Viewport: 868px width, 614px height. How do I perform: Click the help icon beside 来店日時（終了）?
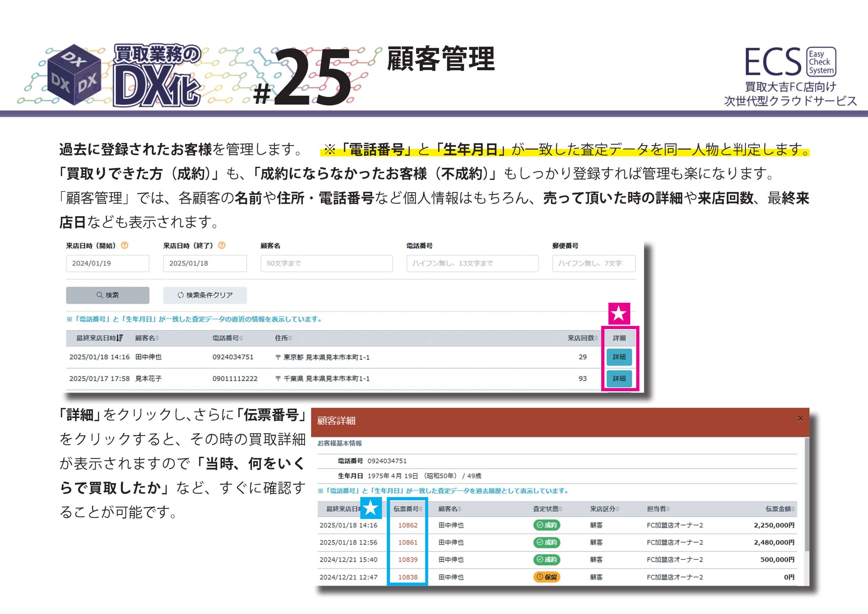pos(222,246)
